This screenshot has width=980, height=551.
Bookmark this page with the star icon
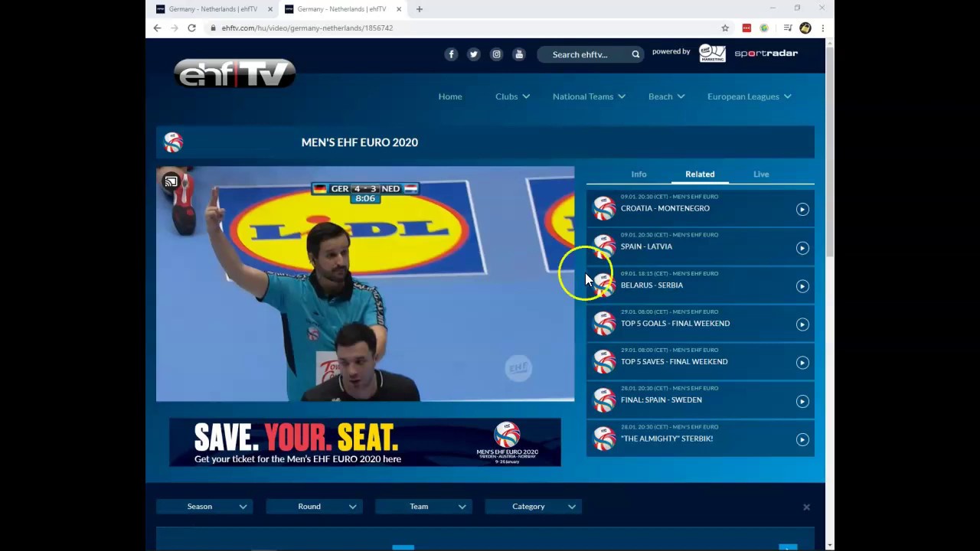pyautogui.click(x=725, y=28)
